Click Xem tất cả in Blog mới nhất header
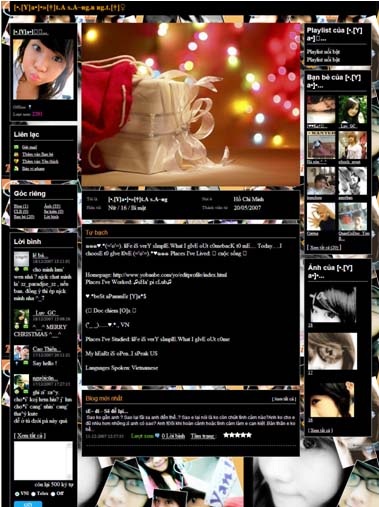The image size is (379, 507). (x=284, y=399)
